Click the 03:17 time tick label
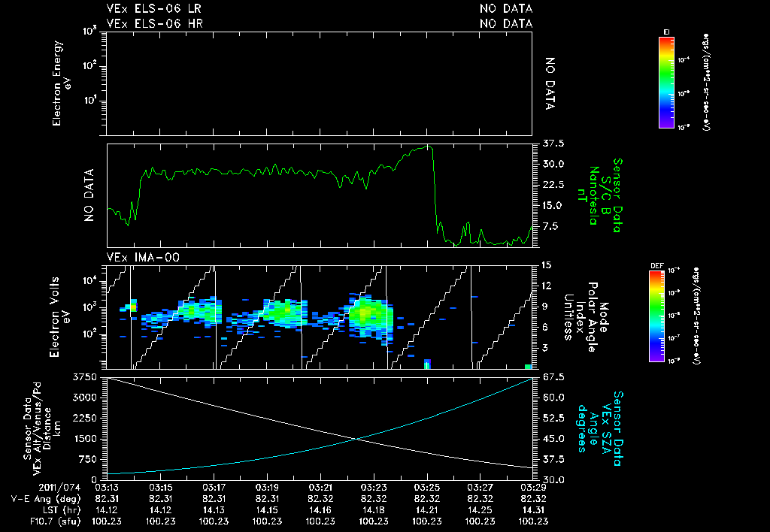This screenshot has width=770, height=532. [x=214, y=488]
